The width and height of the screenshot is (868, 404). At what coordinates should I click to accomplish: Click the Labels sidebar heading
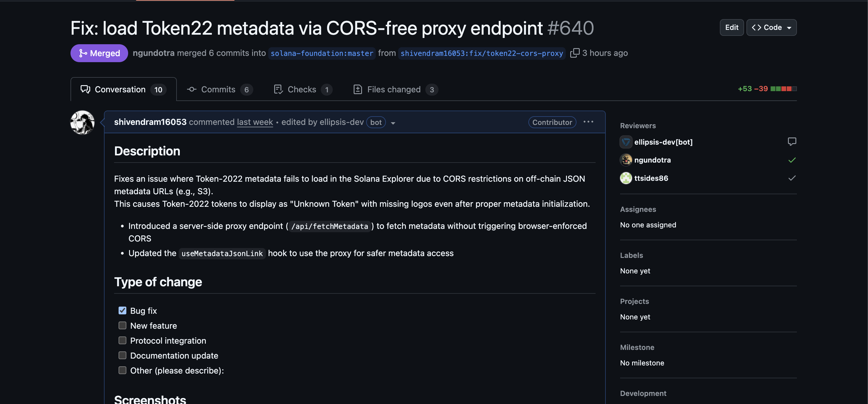(x=631, y=255)
